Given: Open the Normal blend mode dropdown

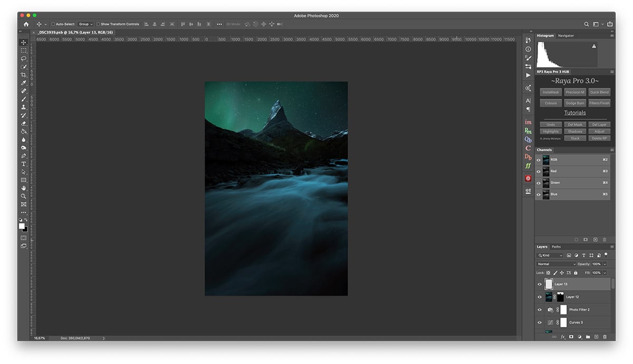Looking at the screenshot, I should (x=556, y=264).
